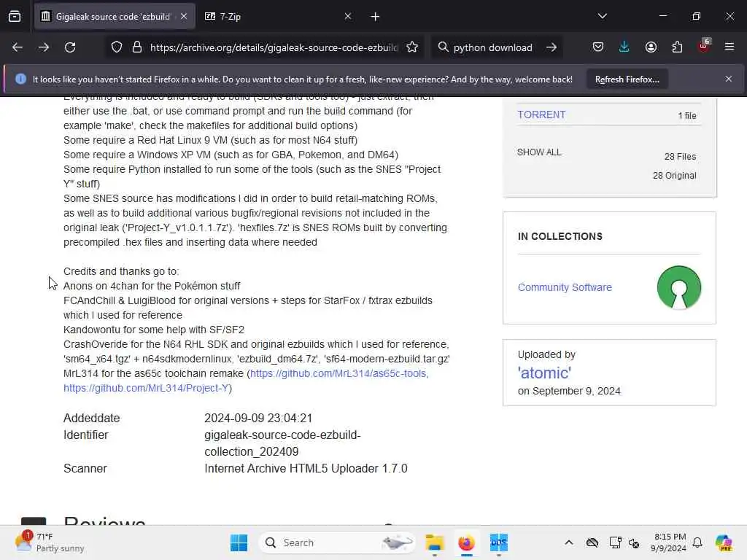
Task: Close the 7-Zip tab
Action: pyautogui.click(x=348, y=16)
